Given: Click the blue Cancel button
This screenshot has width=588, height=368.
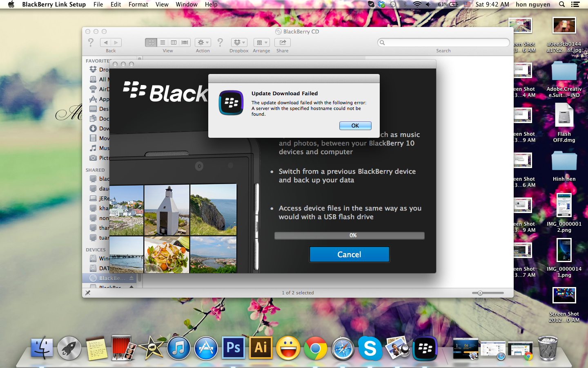Looking at the screenshot, I should (349, 254).
